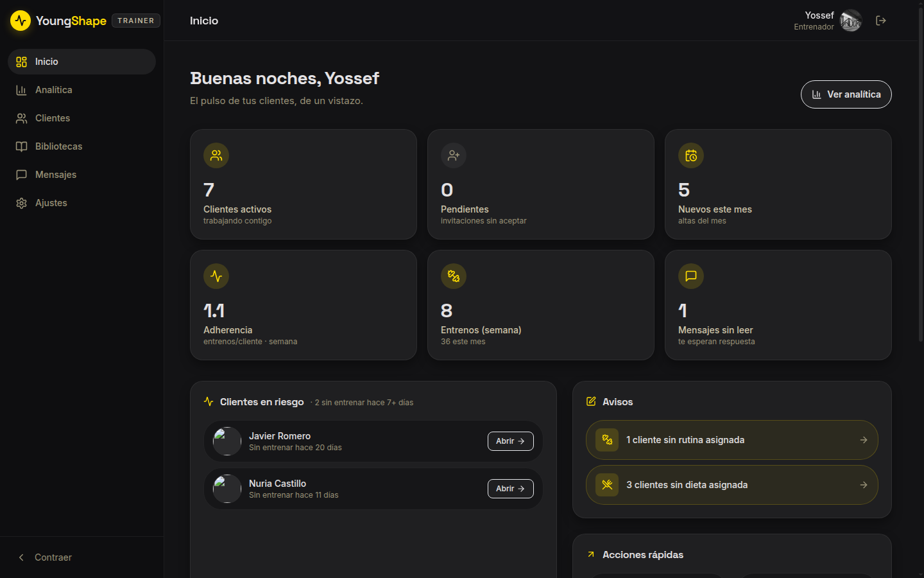Go to Clientes in the sidebar
Image resolution: width=924 pixels, height=578 pixels.
pos(81,118)
